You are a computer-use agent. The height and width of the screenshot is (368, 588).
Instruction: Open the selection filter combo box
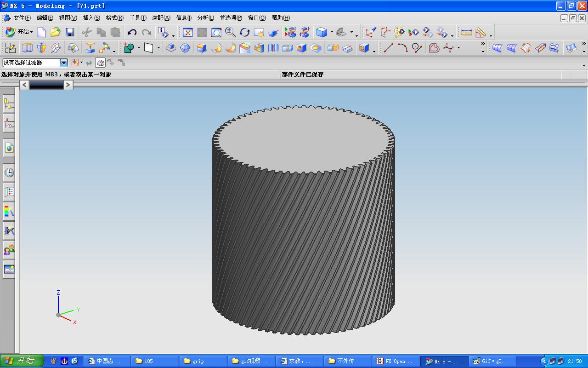point(35,63)
